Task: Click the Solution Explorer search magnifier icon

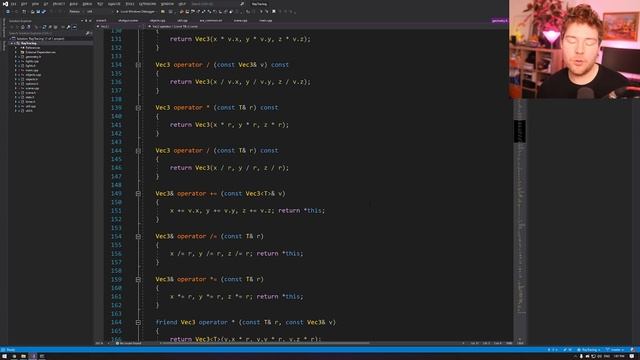Action: (x=87, y=33)
